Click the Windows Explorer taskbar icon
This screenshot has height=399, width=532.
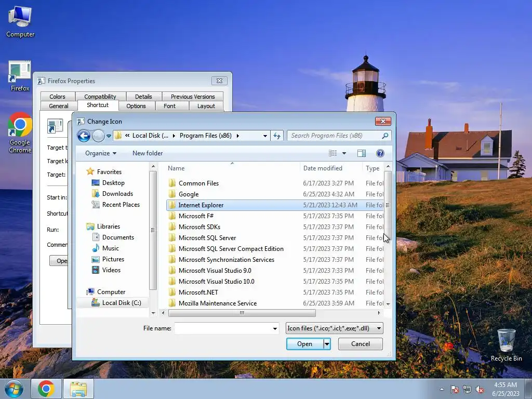point(78,389)
